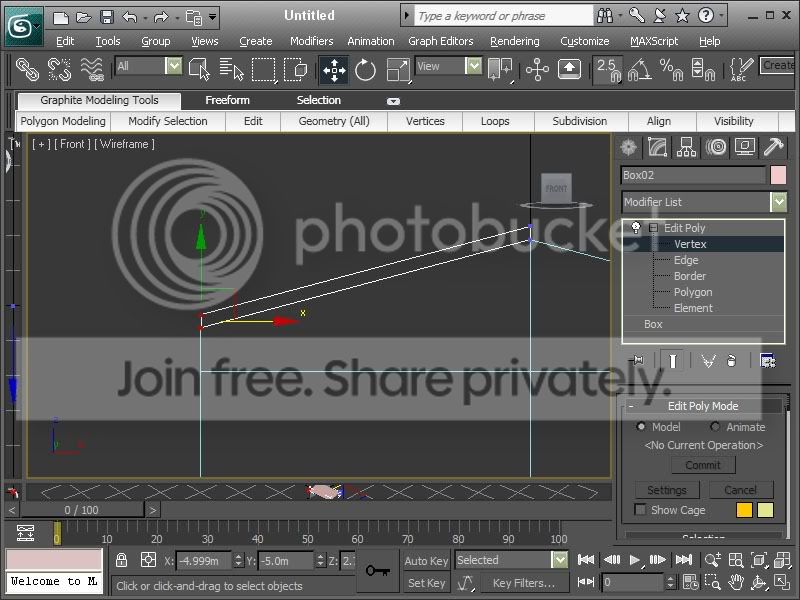Redo the last action
800x600 pixels.
tap(161, 18)
